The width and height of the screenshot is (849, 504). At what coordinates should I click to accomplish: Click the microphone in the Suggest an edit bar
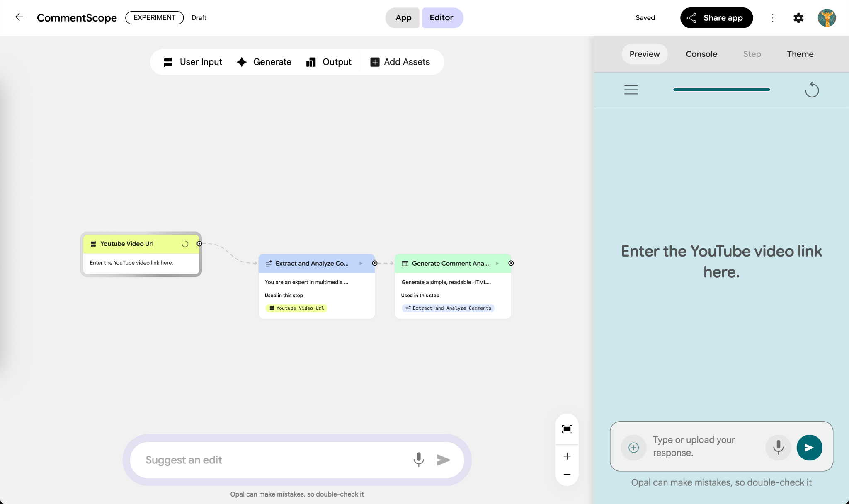419,459
